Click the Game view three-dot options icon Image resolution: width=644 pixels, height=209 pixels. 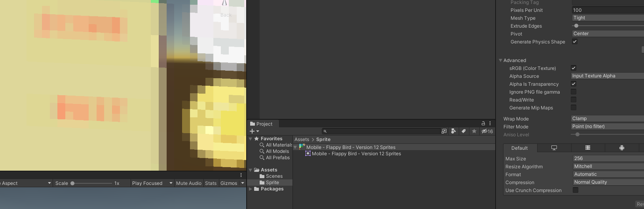[x=241, y=175]
